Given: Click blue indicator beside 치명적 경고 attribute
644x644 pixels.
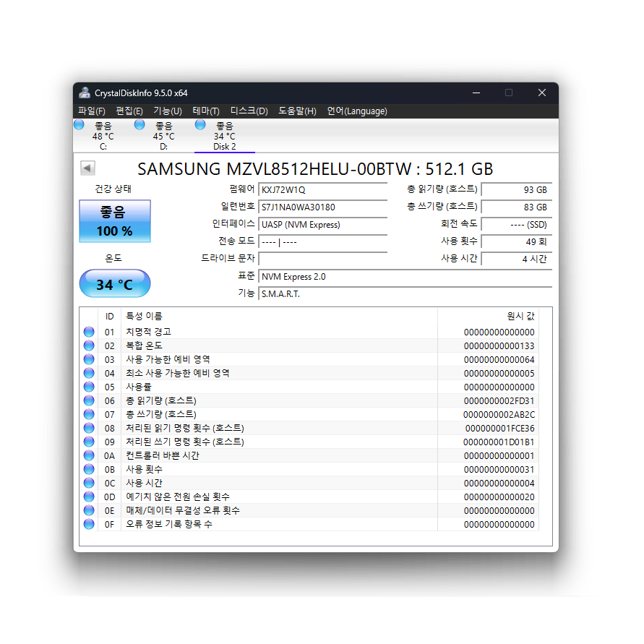Looking at the screenshot, I should [88, 331].
